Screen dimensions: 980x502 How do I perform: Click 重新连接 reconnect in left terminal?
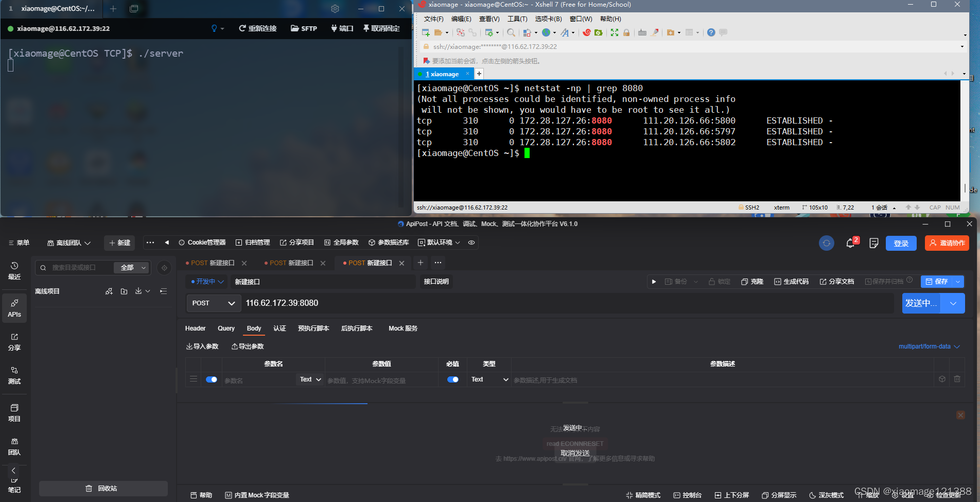(x=257, y=28)
